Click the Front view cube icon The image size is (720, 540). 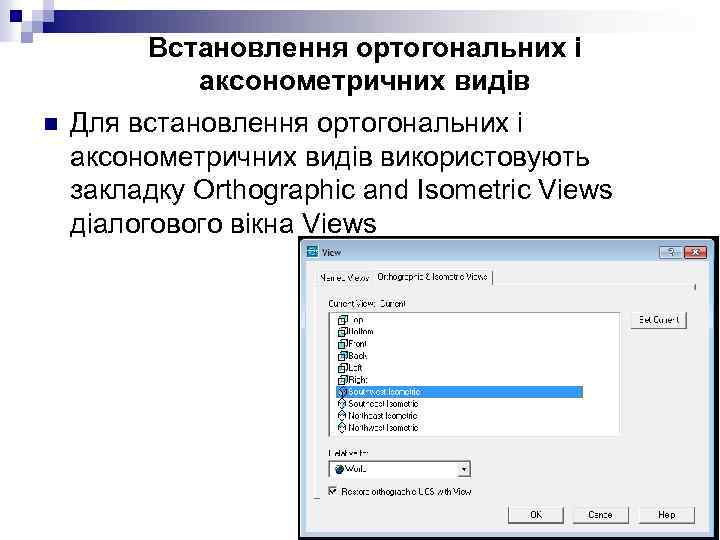click(343, 343)
